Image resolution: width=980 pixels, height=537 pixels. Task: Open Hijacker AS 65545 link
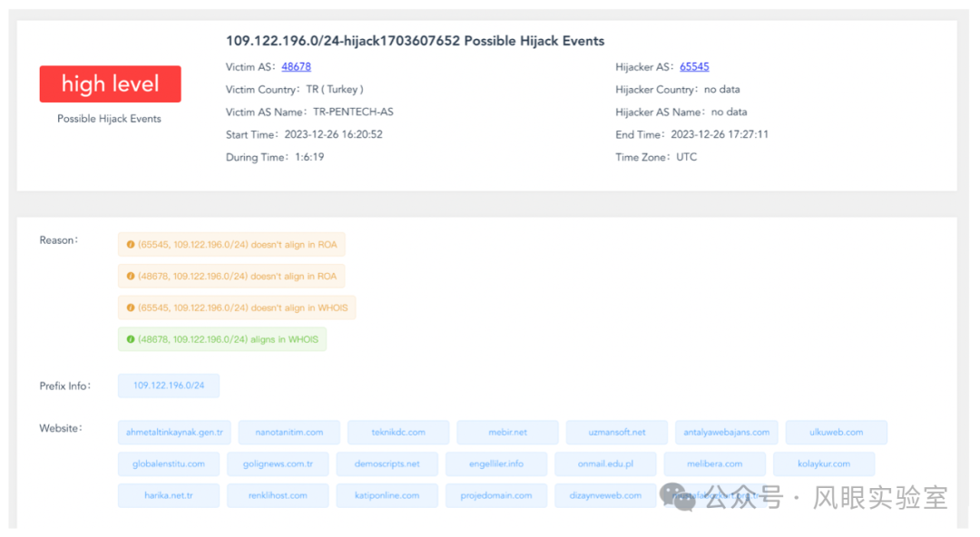[x=694, y=67]
